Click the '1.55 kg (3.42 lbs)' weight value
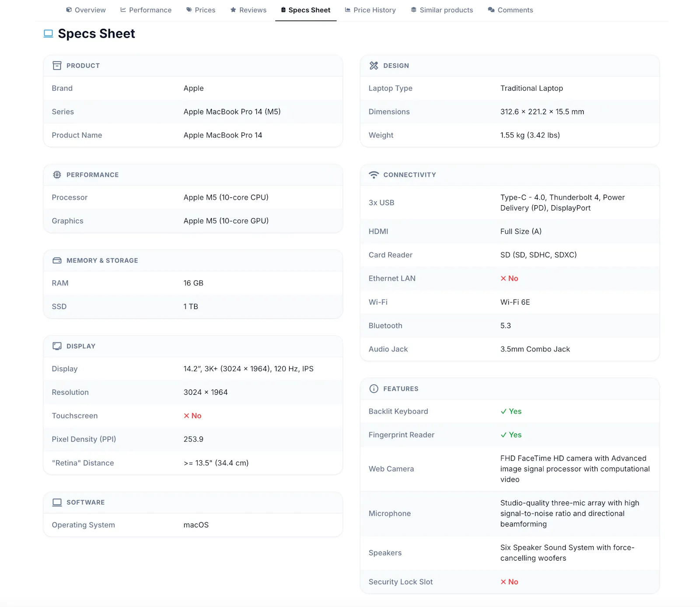This screenshot has width=700, height=607. click(530, 135)
